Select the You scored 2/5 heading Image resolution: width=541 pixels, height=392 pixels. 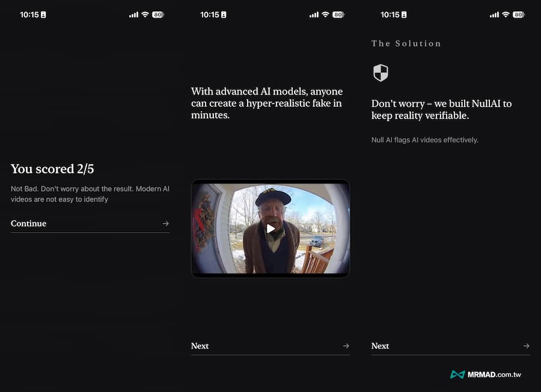click(x=52, y=169)
